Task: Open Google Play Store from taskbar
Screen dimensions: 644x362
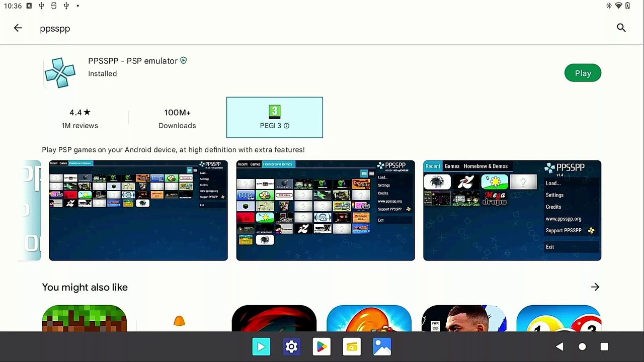Action: 321,346
